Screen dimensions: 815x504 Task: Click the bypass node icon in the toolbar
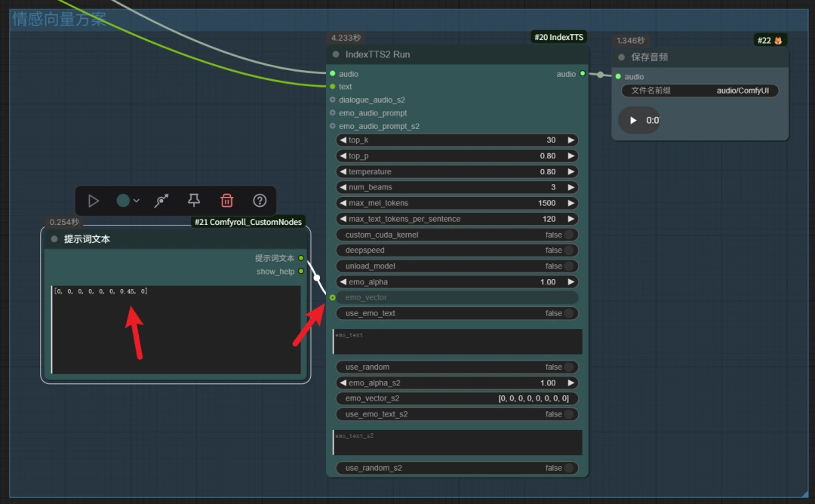point(161,201)
